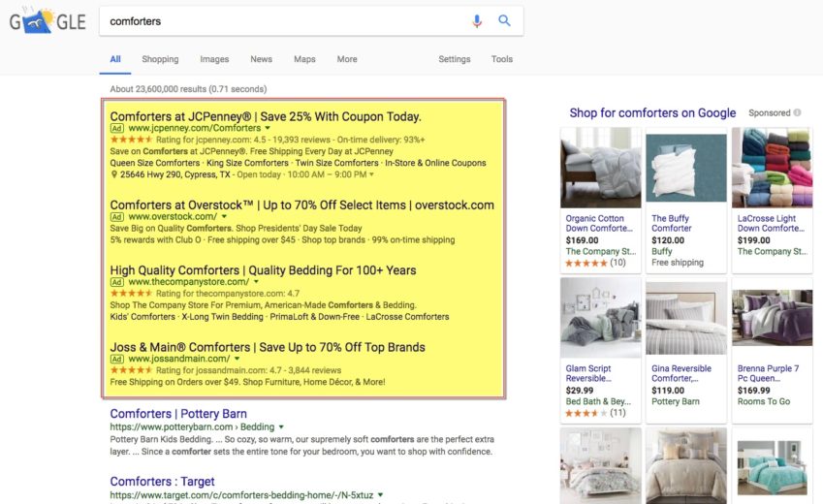Click the stars under Organic Cotton Down Comforter
Viewport: 823px width, 504px height.
coord(586,263)
